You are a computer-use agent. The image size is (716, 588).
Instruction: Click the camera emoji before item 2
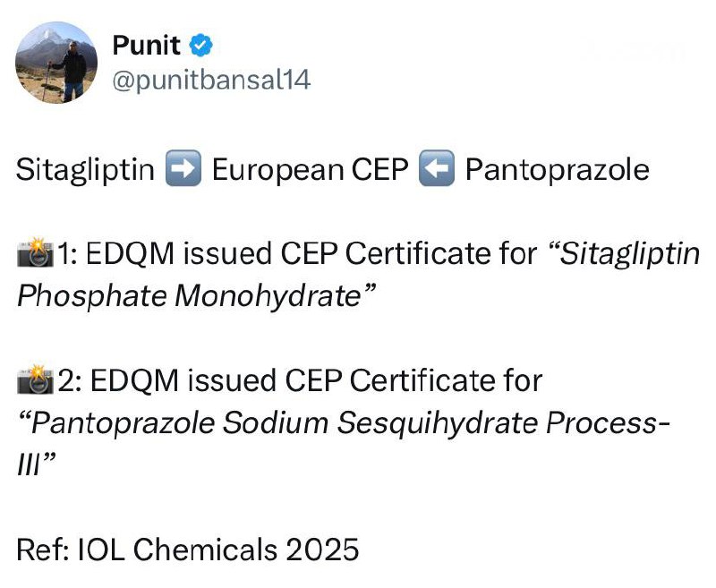[36, 380]
